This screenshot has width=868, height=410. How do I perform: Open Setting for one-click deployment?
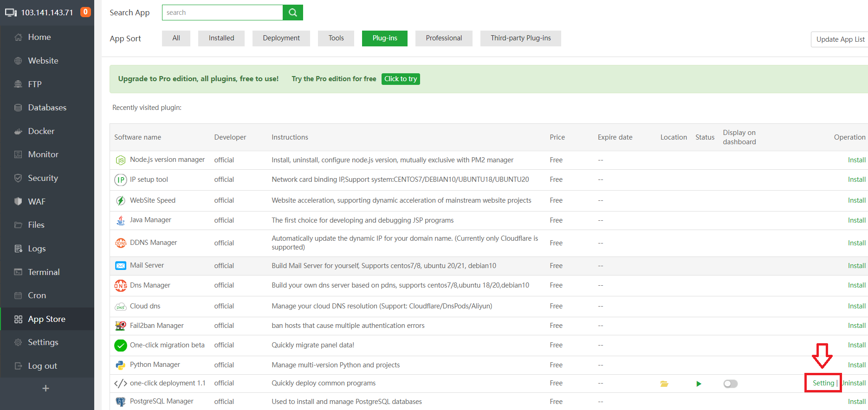tap(823, 383)
